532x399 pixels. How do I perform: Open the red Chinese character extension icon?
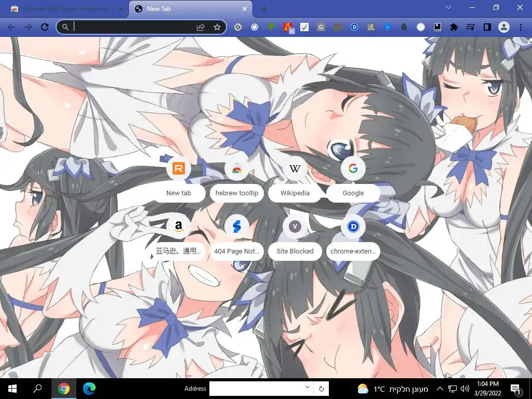(288, 27)
